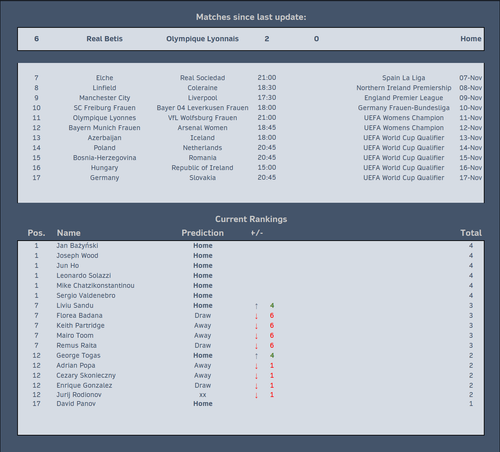Click Slovakia in match 17
500x452 pixels.
[x=202, y=178]
